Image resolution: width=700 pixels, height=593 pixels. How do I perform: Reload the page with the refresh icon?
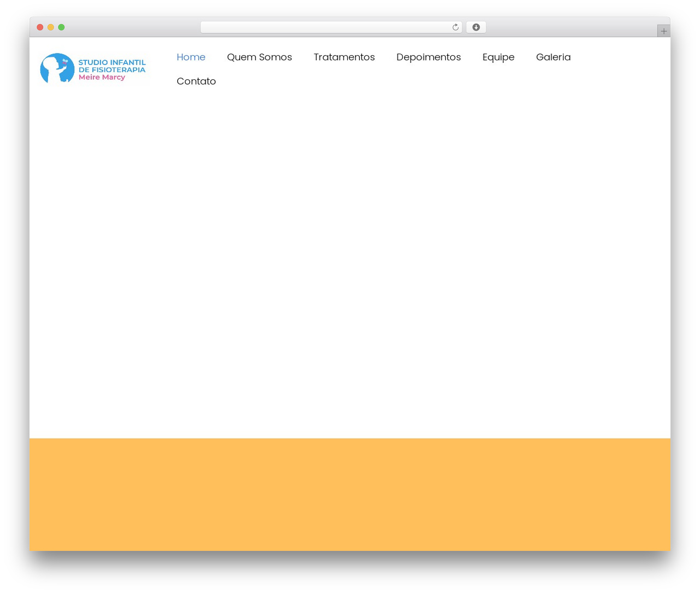pos(455,27)
